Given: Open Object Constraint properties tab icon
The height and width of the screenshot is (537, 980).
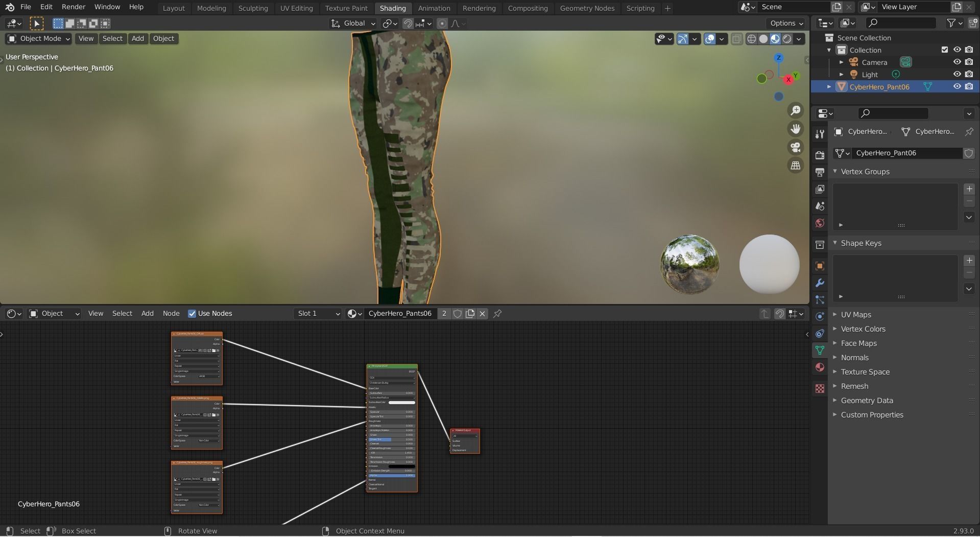Looking at the screenshot, I should click(820, 333).
